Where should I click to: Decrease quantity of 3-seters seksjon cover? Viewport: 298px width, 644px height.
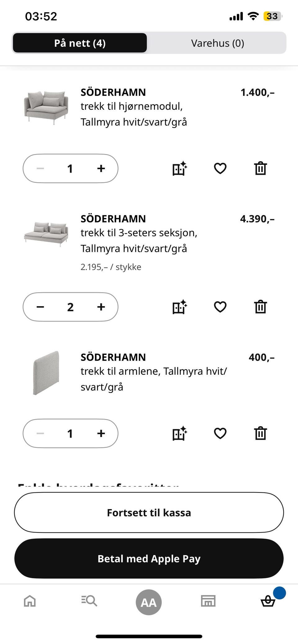click(40, 307)
